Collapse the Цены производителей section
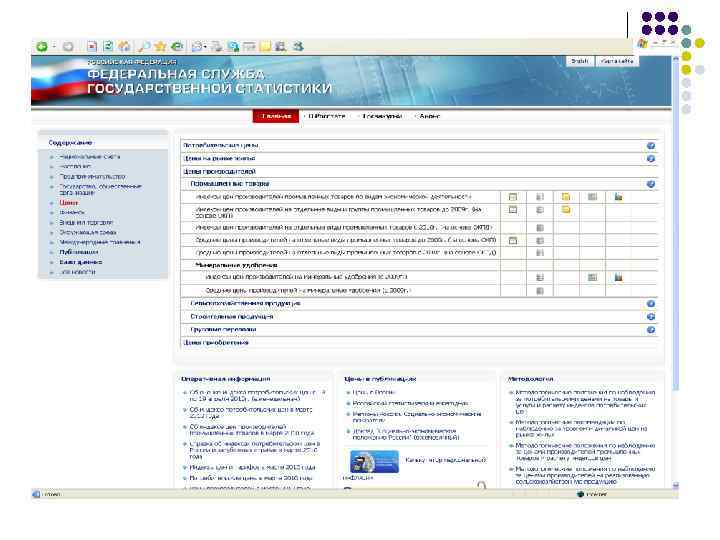The image size is (720, 540). tap(420, 171)
